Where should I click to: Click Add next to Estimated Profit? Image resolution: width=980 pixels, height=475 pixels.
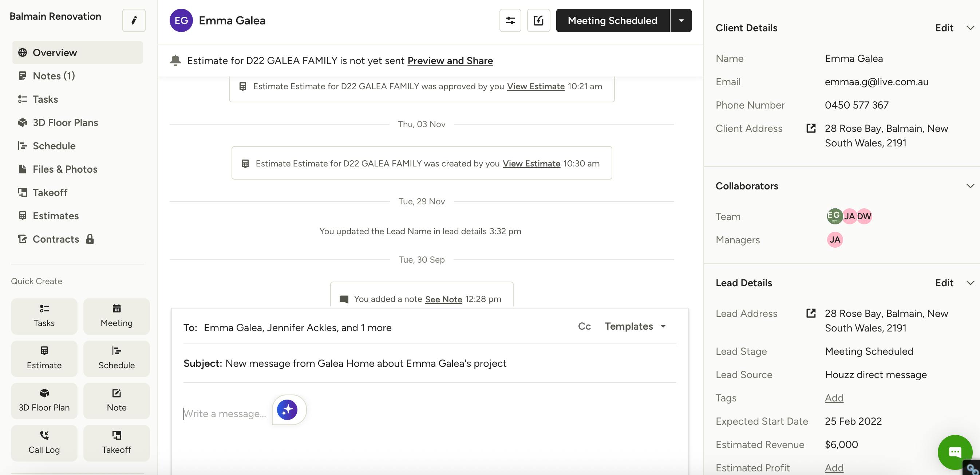pos(834,468)
